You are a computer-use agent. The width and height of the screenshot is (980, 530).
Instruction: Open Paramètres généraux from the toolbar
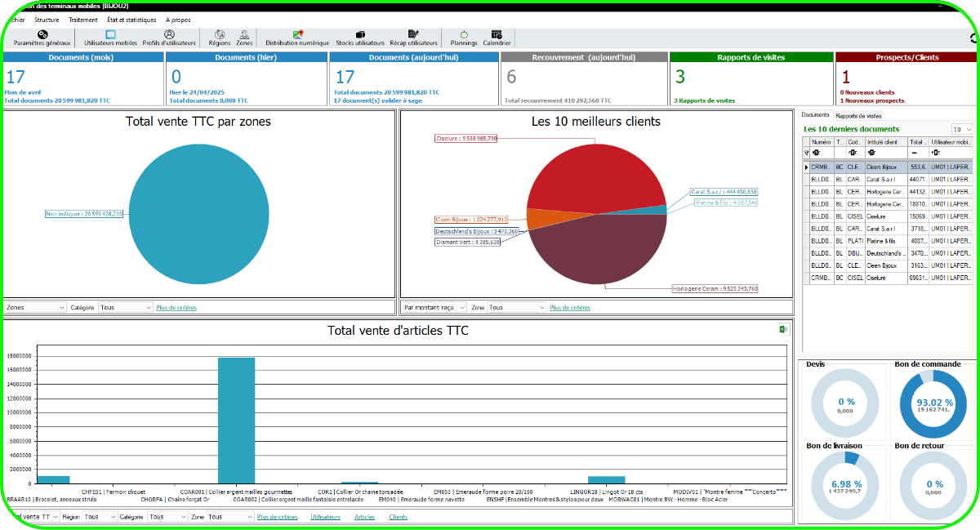click(42, 38)
